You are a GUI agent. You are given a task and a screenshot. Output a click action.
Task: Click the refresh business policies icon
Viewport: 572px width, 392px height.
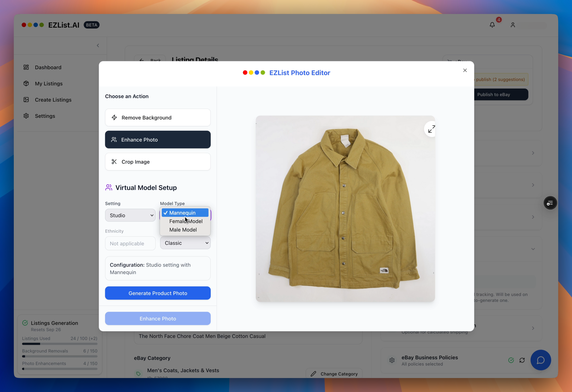coord(522,360)
